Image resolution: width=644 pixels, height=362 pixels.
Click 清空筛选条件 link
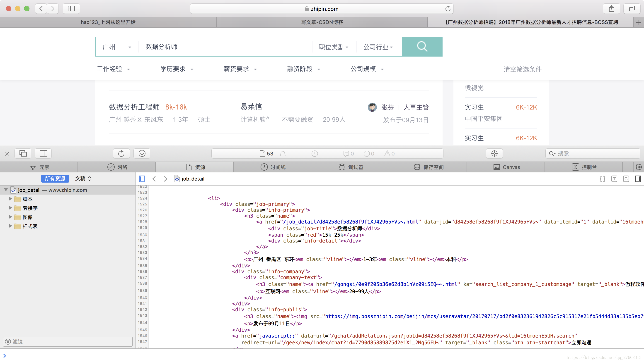tap(522, 69)
